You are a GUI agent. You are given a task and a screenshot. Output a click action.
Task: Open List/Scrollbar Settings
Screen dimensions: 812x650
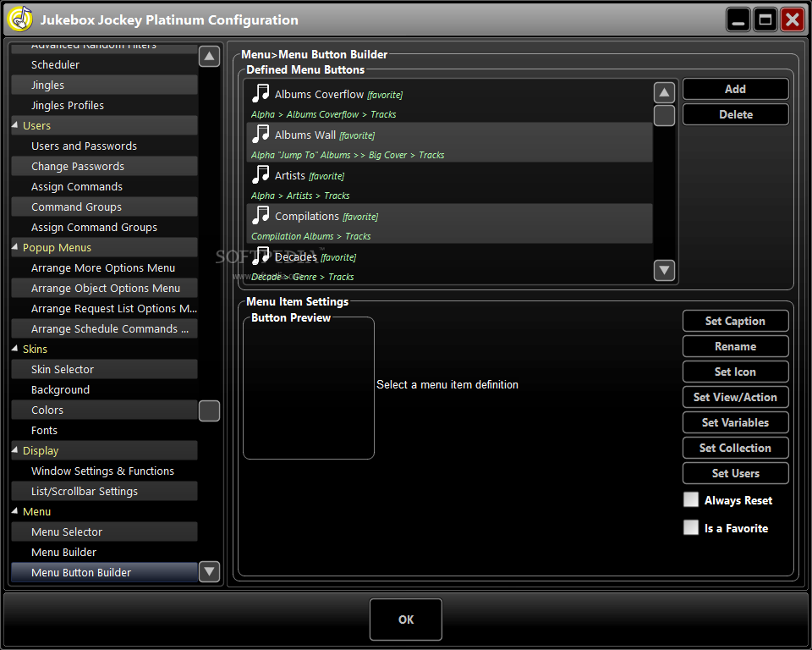pos(105,492)
